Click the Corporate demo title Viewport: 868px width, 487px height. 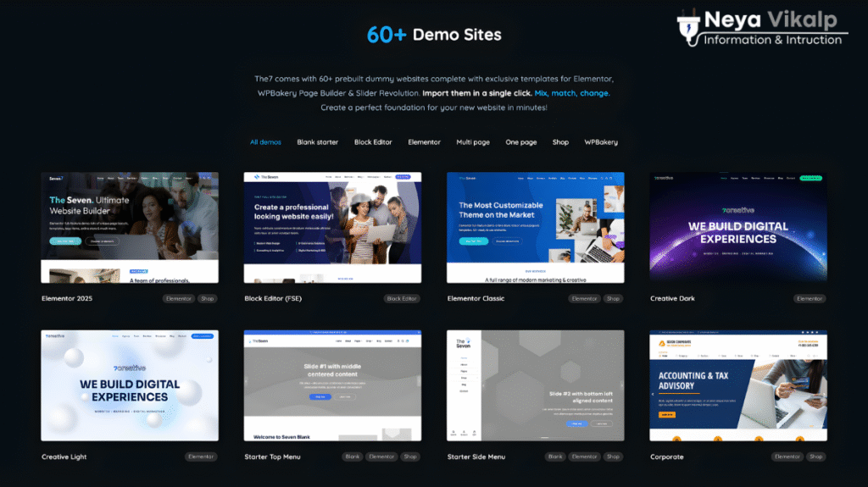point(666,457)
